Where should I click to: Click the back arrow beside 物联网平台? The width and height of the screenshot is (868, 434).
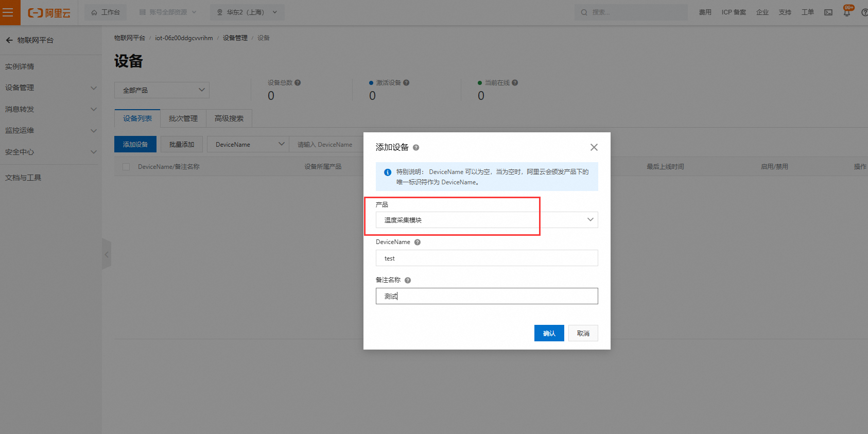point(9,40)
